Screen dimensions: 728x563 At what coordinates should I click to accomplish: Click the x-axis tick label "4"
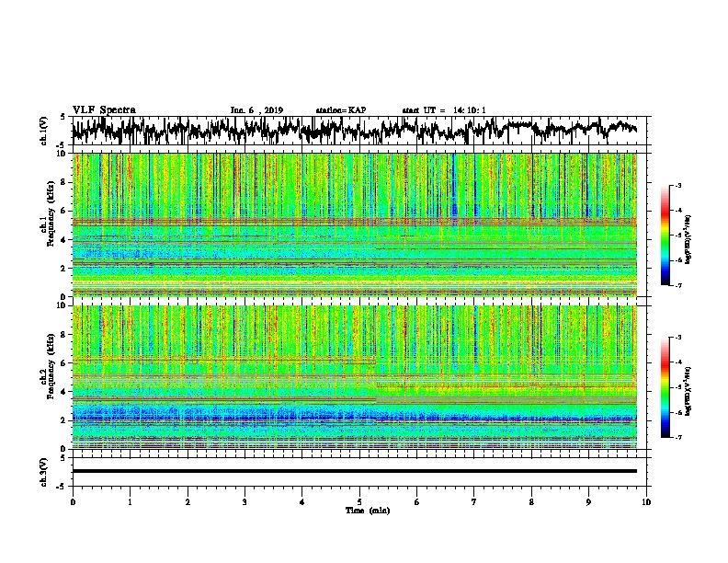tap(302, 502)
